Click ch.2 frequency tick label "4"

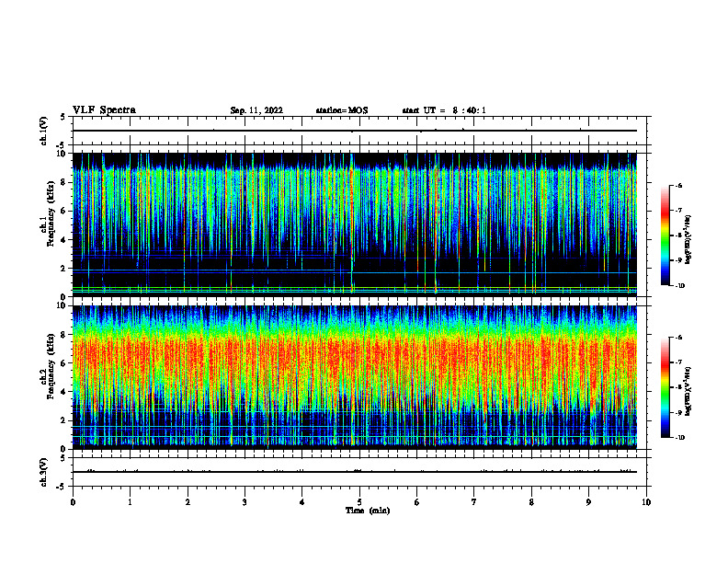(x=64, y=392)
